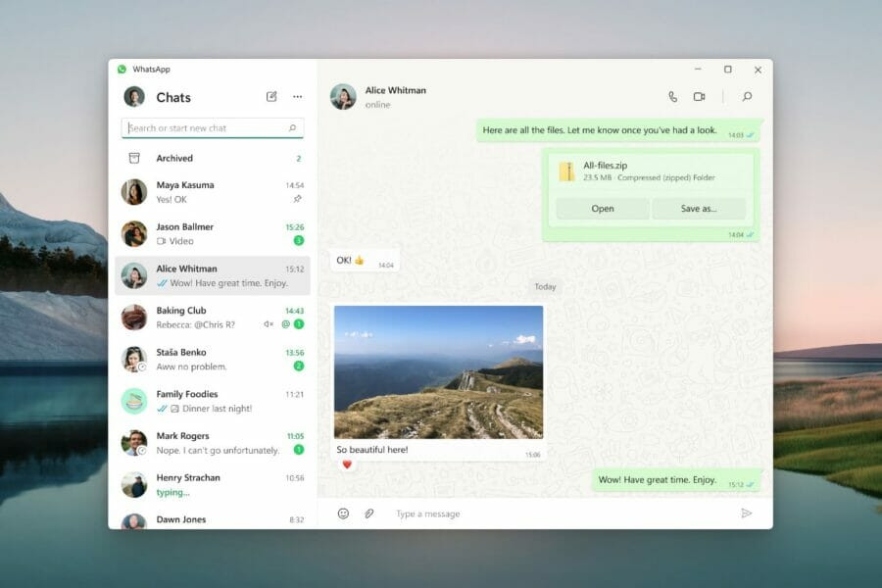Click Alice Whitman's name in chat header
The height and width of the screenshot is (588, 882).
coord(396,90)
